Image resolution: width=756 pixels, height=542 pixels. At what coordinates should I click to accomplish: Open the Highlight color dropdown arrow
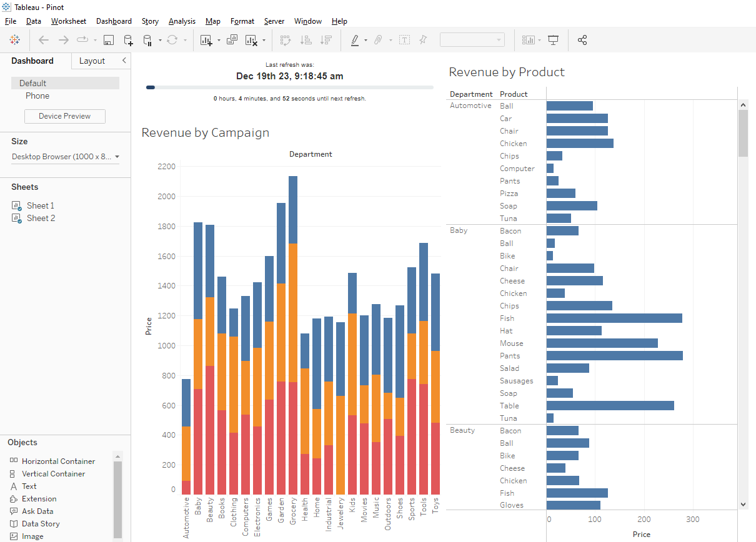(366, 41)
